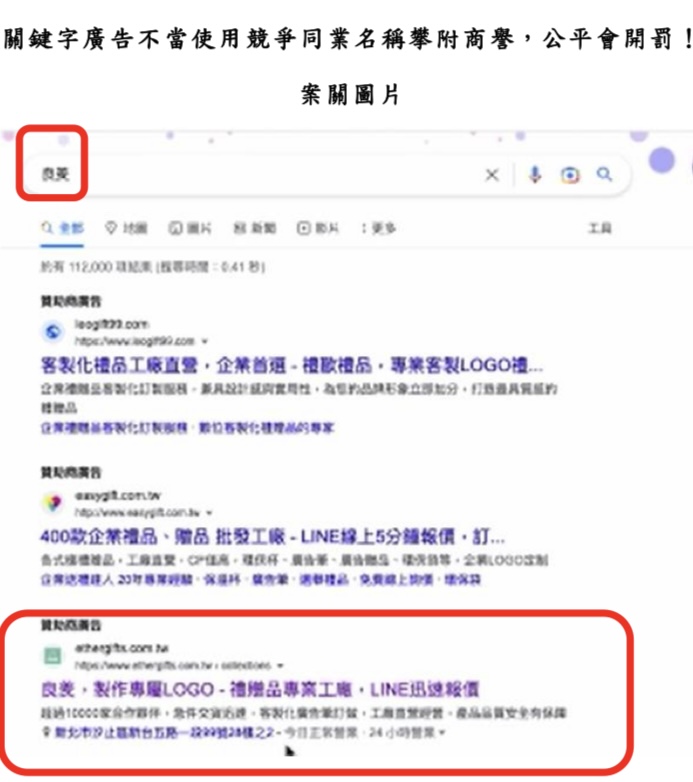
Task: Switch to the 影片 videos tab
Action: pyautogui.click(x=318, y=228)
